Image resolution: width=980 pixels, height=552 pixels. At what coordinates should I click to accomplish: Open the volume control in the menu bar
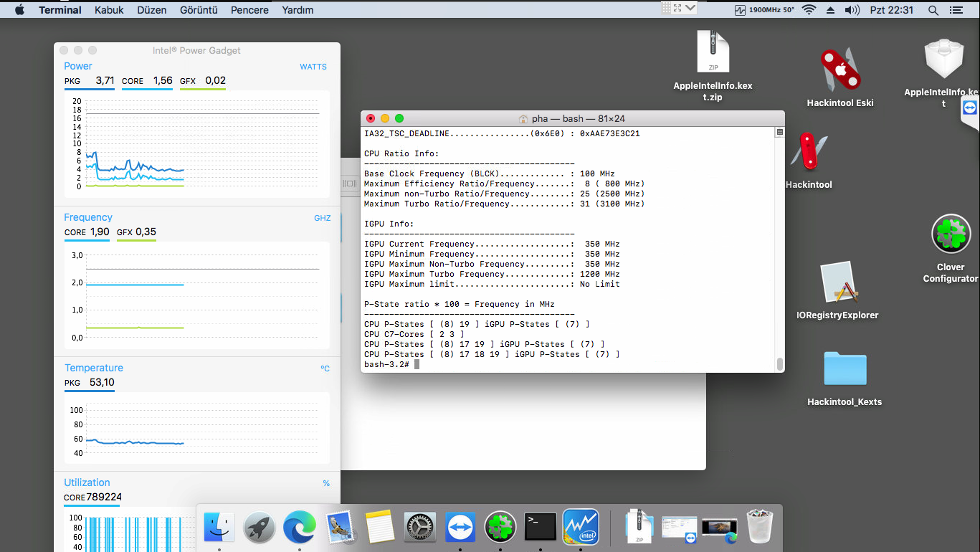[852, 10]
